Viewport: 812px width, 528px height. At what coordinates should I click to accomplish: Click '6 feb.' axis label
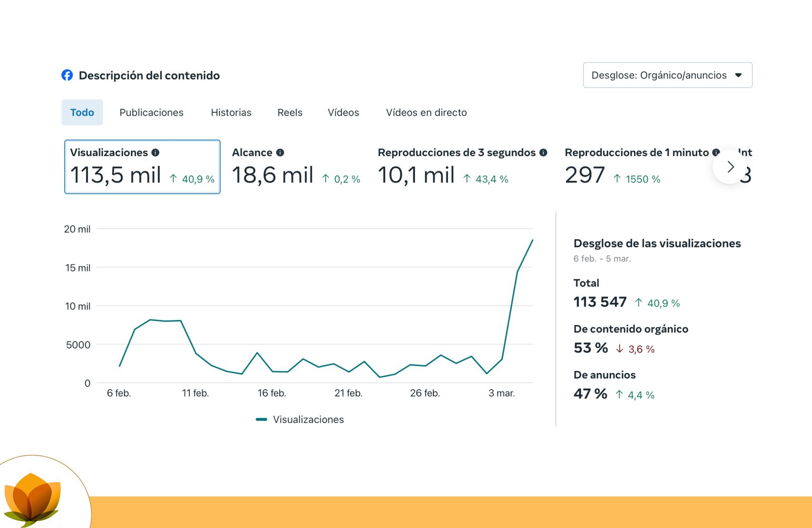(119, 393)
